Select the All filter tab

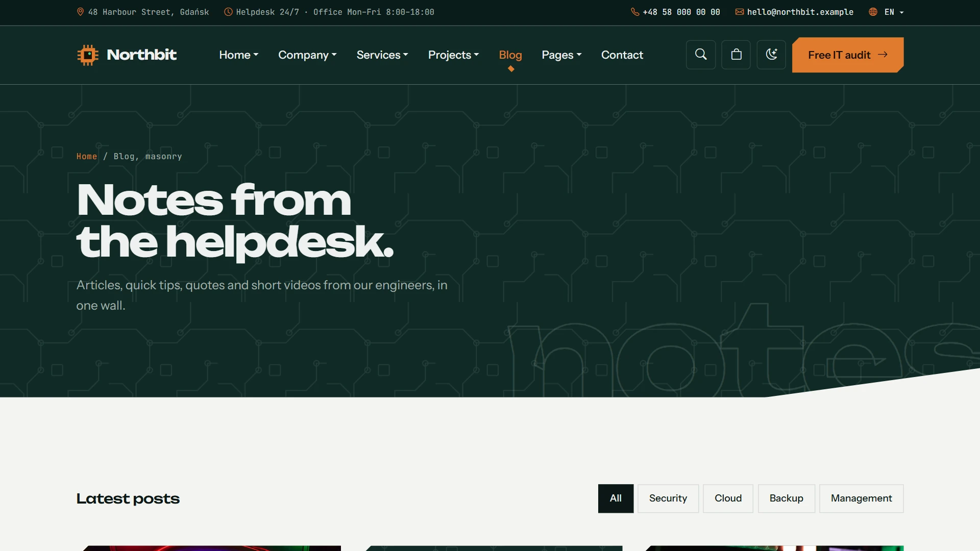click(616, 498)
